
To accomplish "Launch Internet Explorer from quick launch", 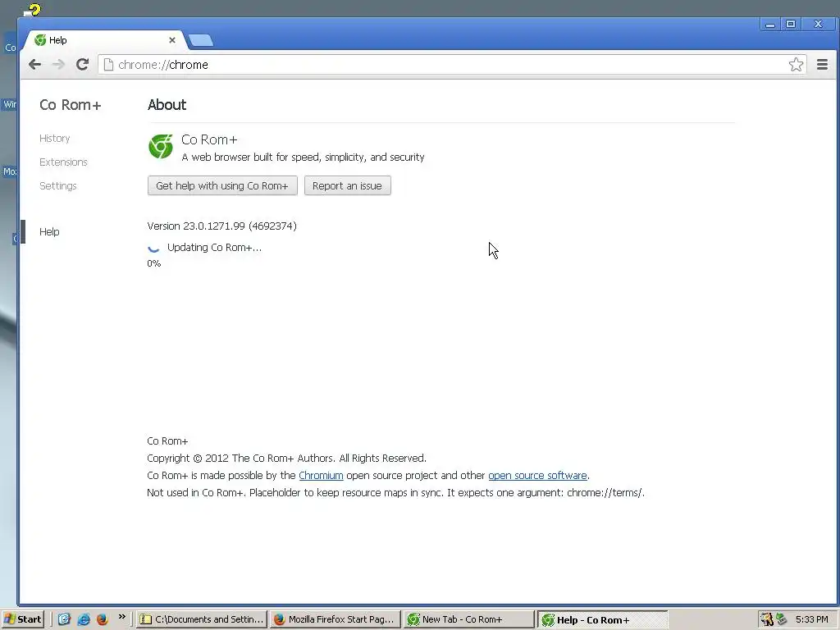I will pyautogui.click(x=84, y=619).
